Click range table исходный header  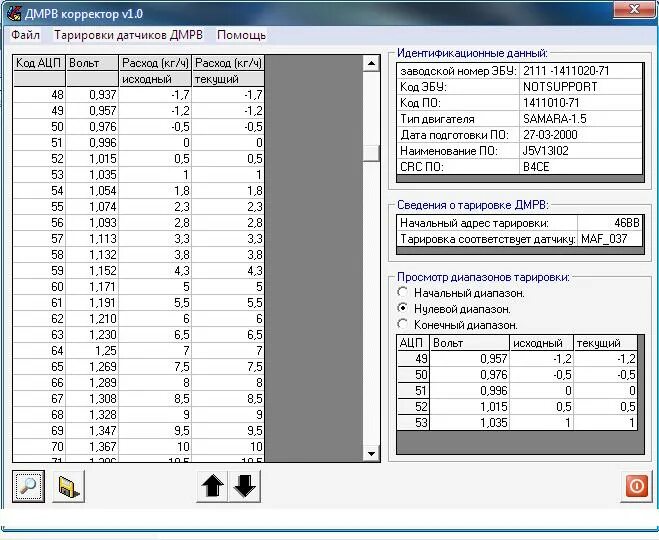[541, 343]
